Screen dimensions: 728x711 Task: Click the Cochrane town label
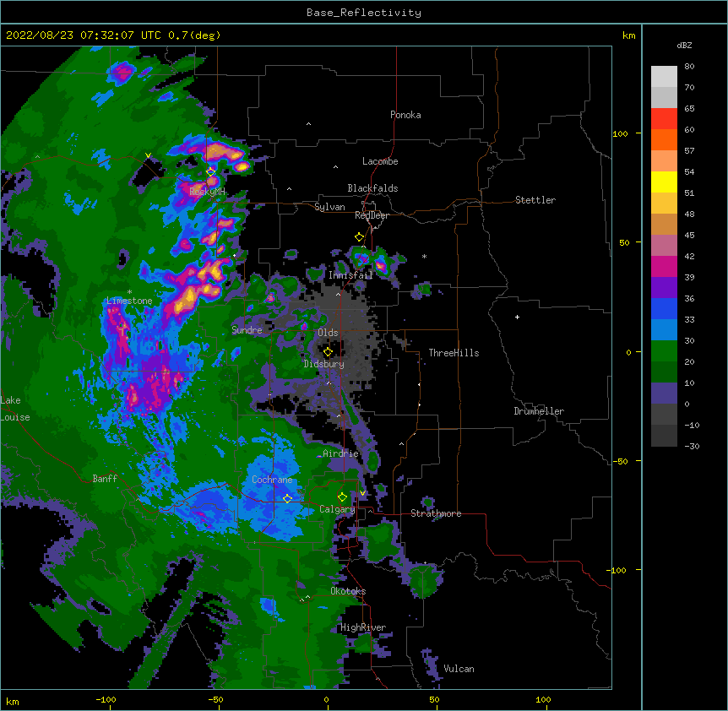[272, 480]
